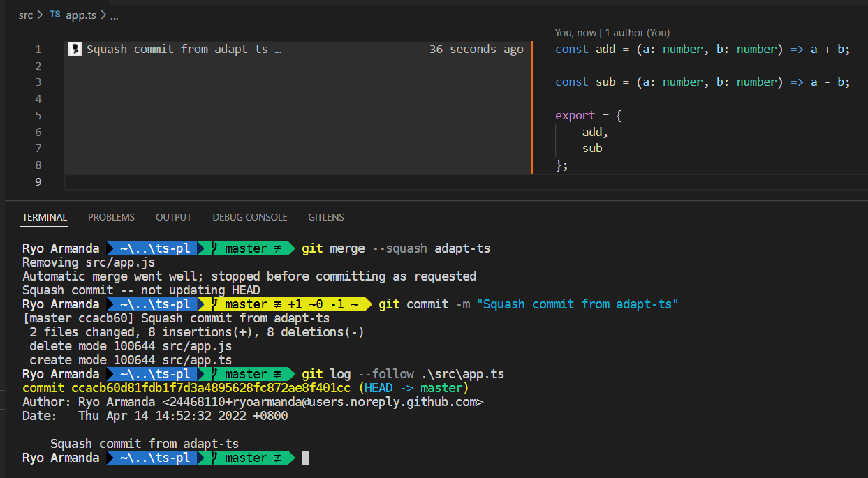868x478 pixels.
Task: Click "(HEAD -> master)" in the terminal log
Action: [413, 388]
